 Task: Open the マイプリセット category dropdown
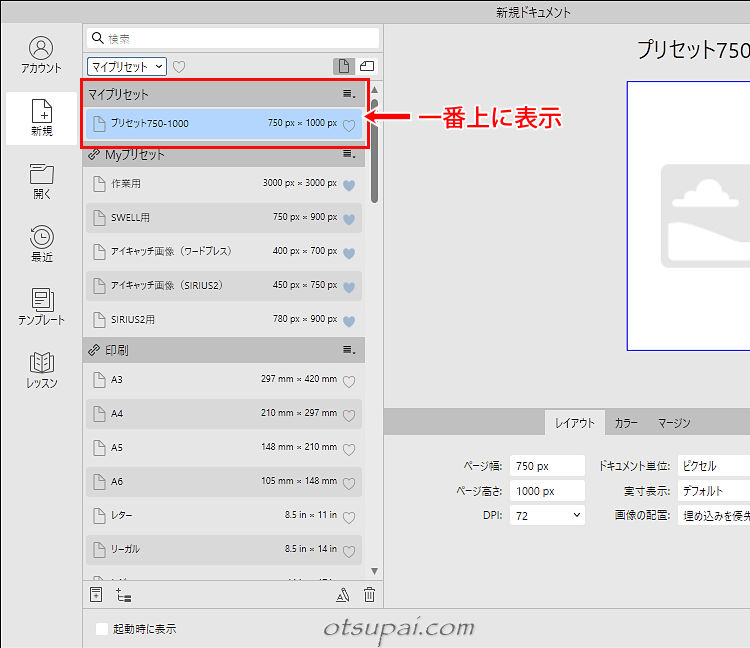(x=126, y=66)
